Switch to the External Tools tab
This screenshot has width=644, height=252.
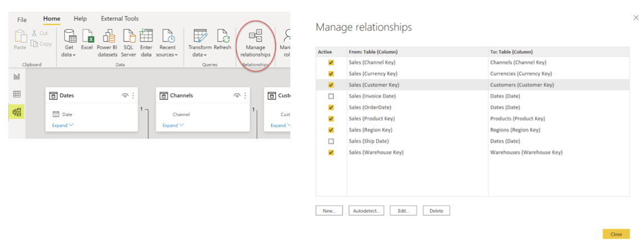(x=119, y=19)
